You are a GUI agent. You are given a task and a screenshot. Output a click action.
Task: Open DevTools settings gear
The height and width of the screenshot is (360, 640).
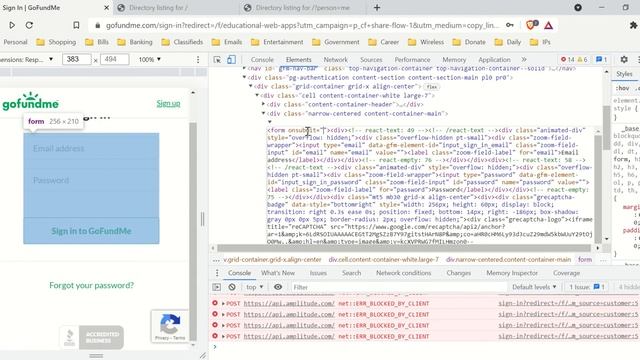pyautogui.click(x=624, y=60)
